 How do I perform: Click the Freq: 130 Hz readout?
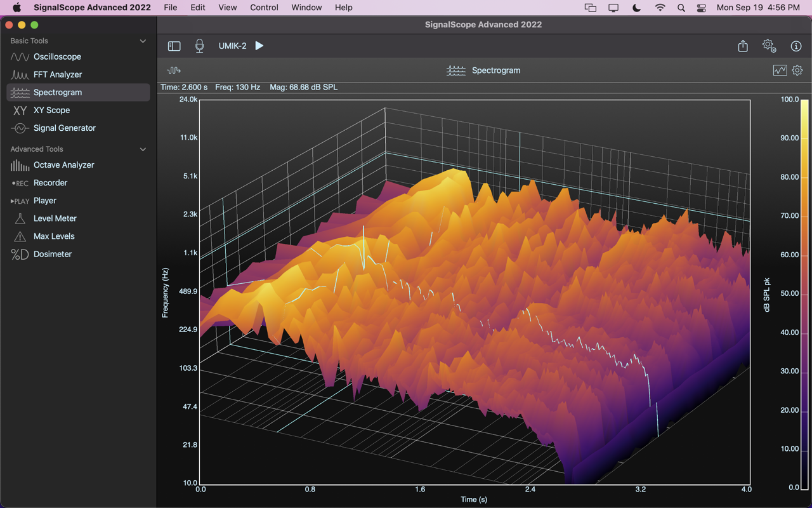[x=238, y=87]
